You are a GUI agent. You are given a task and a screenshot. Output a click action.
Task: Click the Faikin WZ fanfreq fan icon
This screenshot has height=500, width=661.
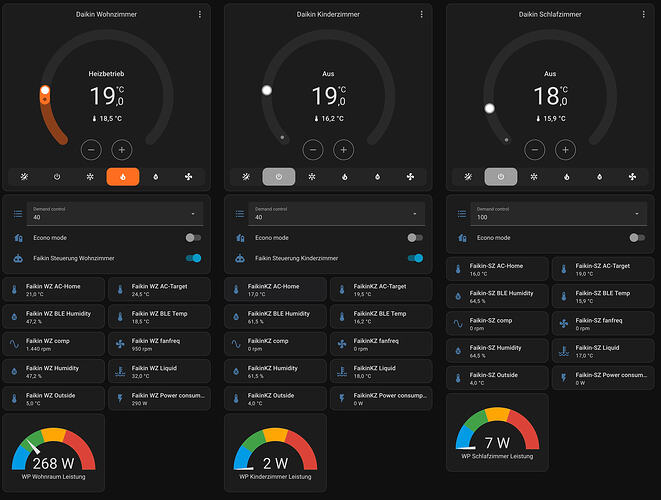(120, 344)
